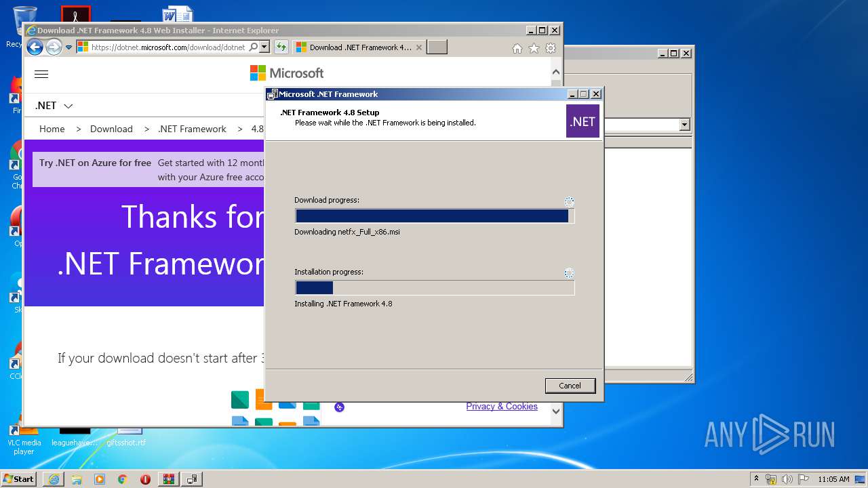Expand the .NET navigation dropdown
This screenshot has height=488, width=868.
coord(54,106)
